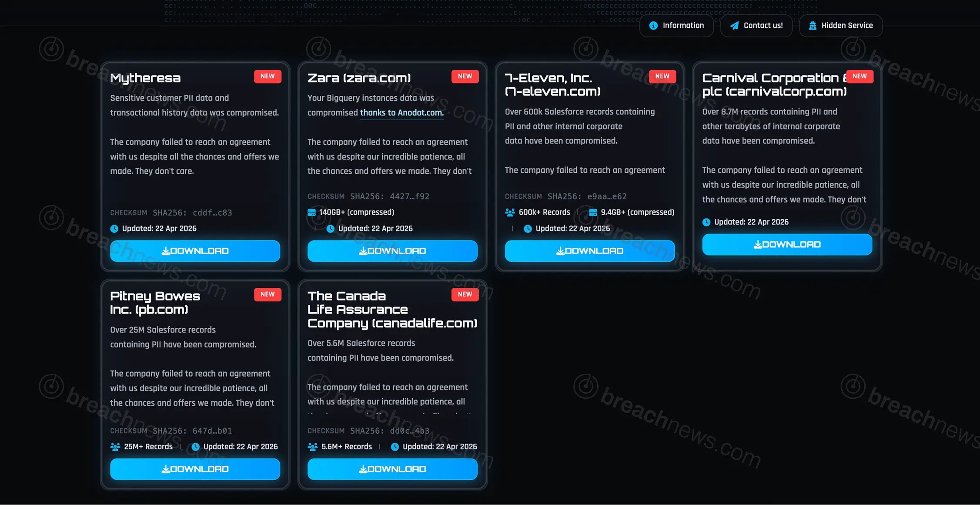
Task: Click the Download button in the 7-Eleven card
Action: pos(590,251)
